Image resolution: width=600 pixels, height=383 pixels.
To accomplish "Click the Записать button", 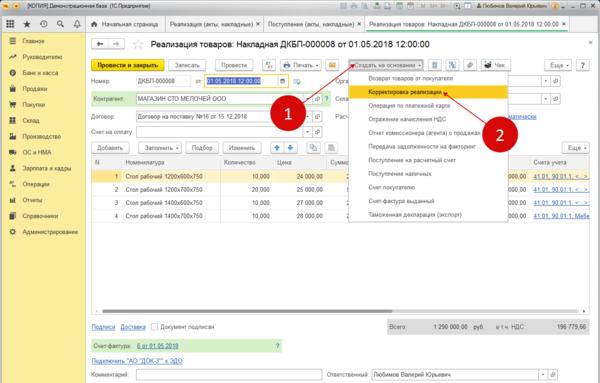I will click(187, 65).
